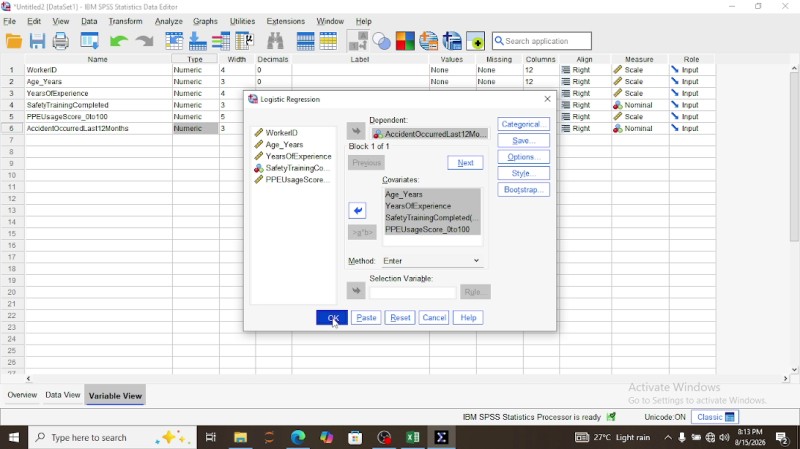Show hidden system tray icons chevron

coord(668,437)
